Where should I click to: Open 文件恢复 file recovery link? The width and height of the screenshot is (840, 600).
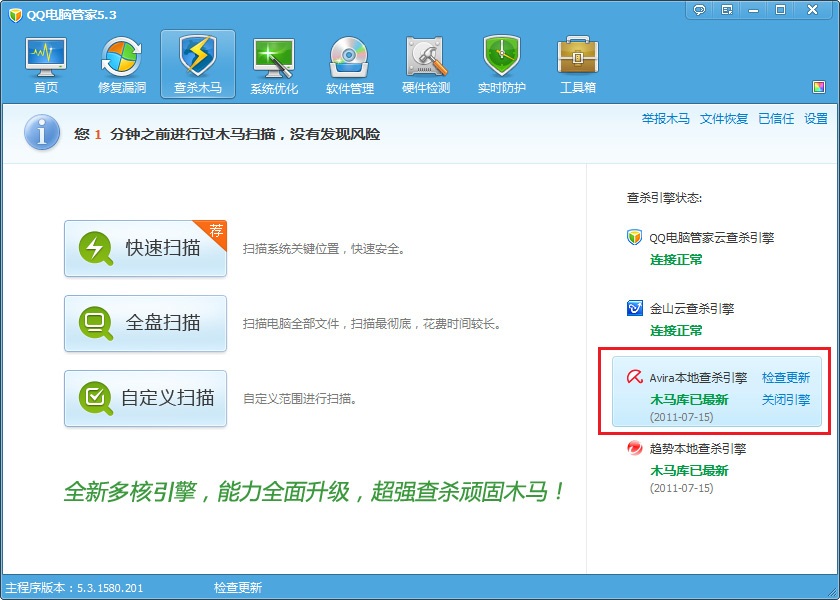coord(724,119)
